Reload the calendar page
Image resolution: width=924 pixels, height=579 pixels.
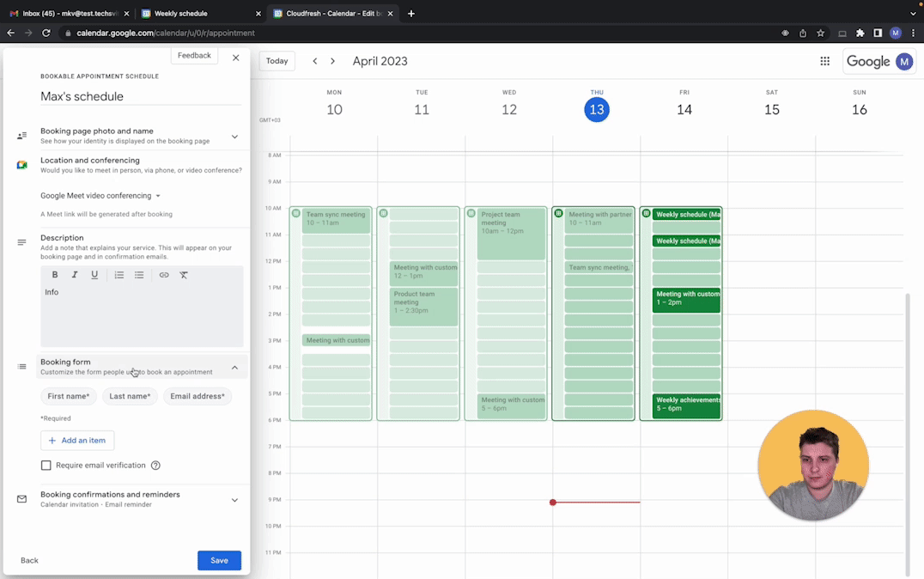pos(46,33)
